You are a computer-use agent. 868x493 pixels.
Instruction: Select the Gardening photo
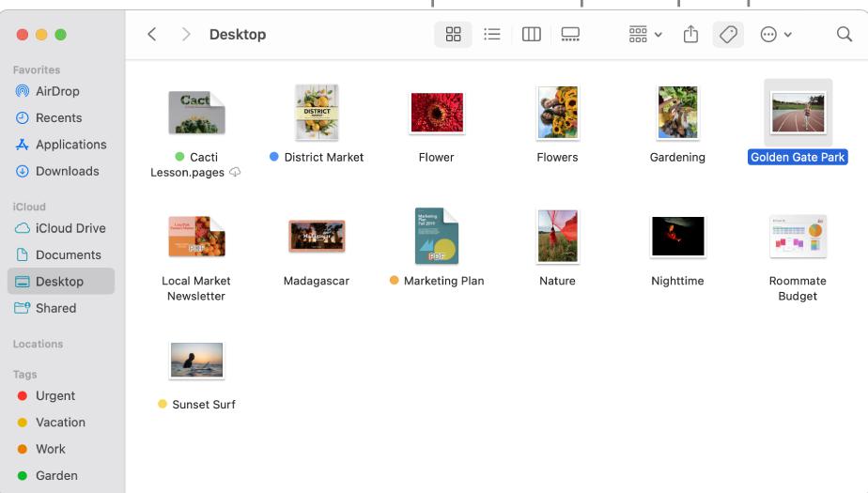[x=677, y=113]
